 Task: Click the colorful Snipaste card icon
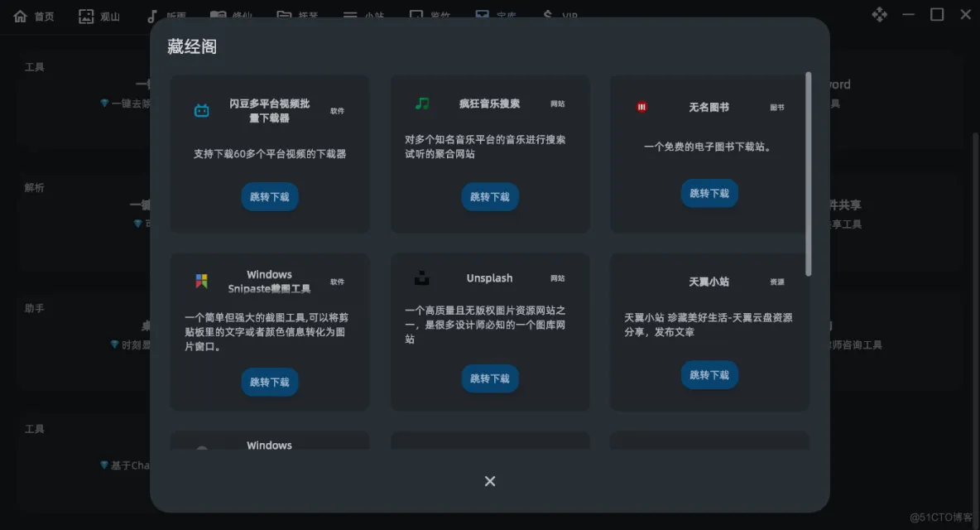pyautogui.click(x=201, y=282)
